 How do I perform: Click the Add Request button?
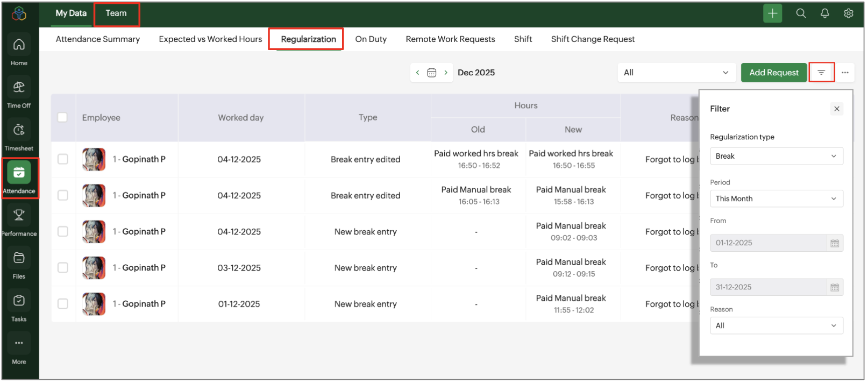coord(773,73)
